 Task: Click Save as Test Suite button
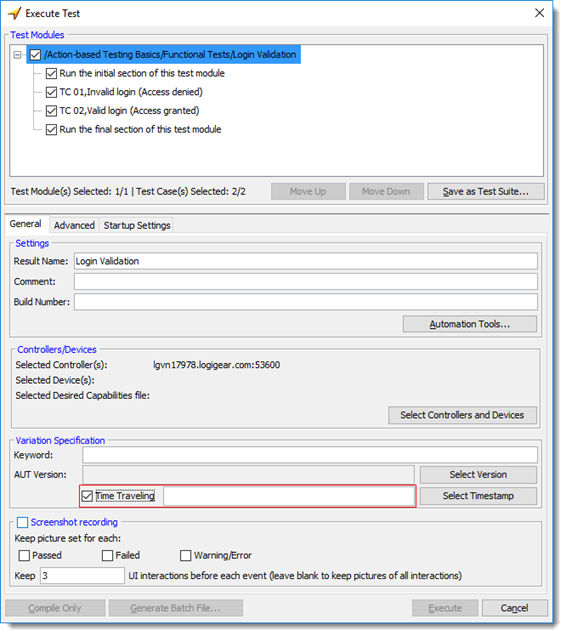point(486,191)
